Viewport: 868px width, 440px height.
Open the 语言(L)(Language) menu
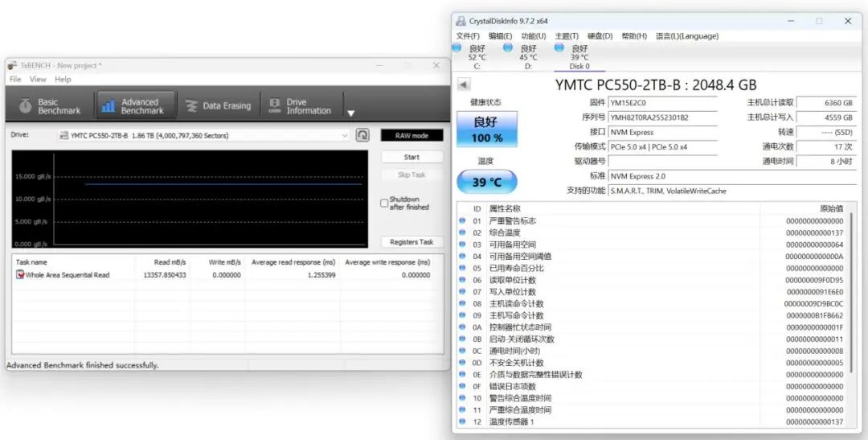(686, 36)
